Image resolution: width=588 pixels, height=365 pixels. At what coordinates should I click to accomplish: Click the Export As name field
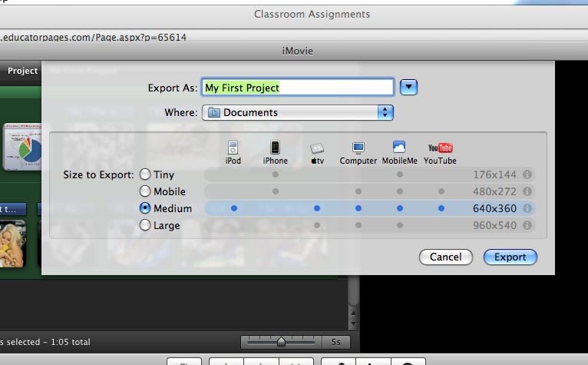pyautogui.click(x=298, y=88)
